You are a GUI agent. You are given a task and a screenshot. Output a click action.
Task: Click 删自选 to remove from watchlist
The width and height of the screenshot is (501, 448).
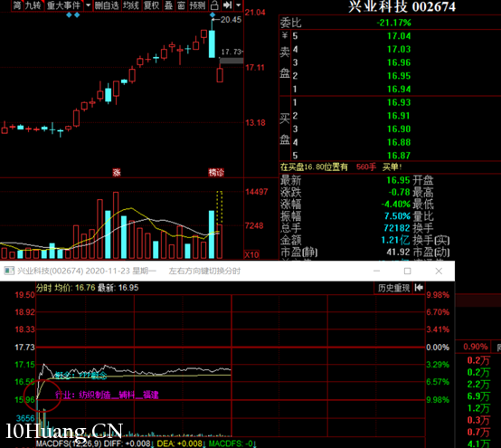tap(107, 5)
